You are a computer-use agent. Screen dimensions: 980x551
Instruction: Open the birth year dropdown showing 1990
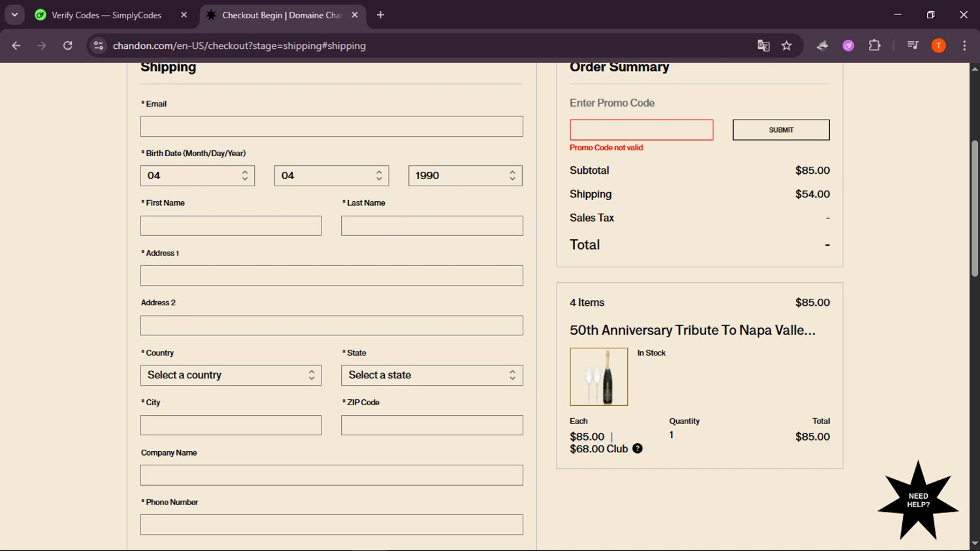click(465, 176)
